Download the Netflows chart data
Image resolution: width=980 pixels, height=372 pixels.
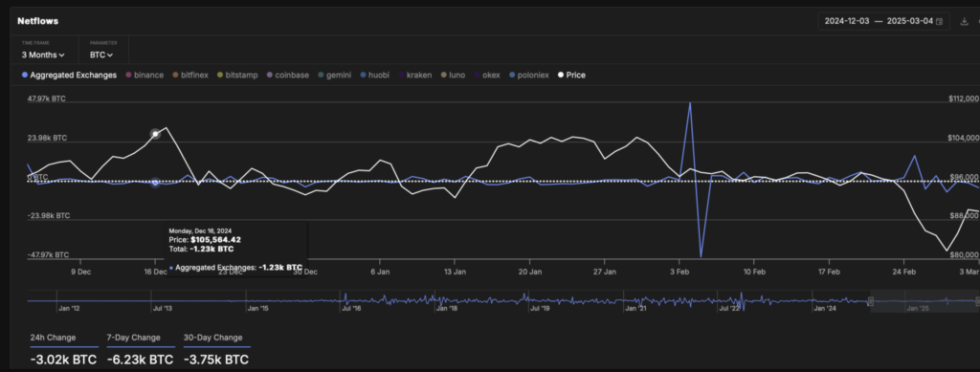coord(965,21)
